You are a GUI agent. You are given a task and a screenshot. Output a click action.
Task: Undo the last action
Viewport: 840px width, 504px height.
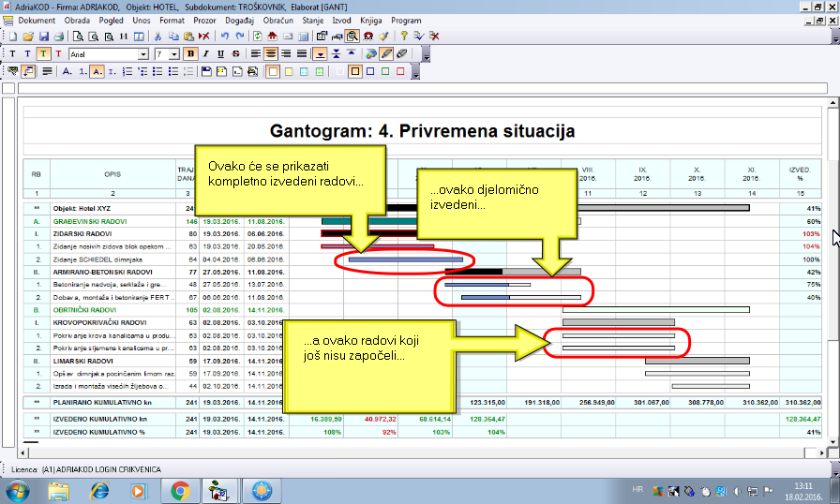(x=224, y=37)
